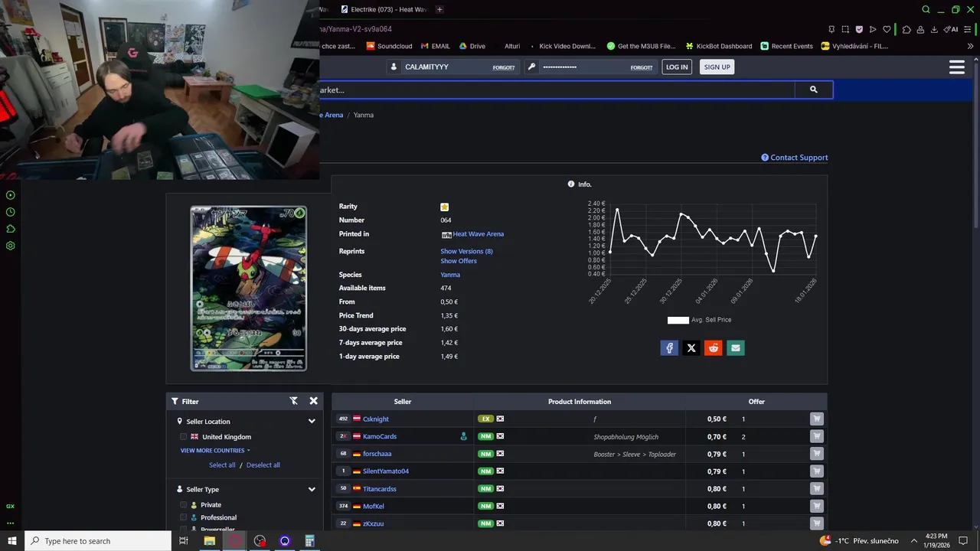980x551 pixels.
Task: Open the browser AI assistant button
Action: click(951, 29)
